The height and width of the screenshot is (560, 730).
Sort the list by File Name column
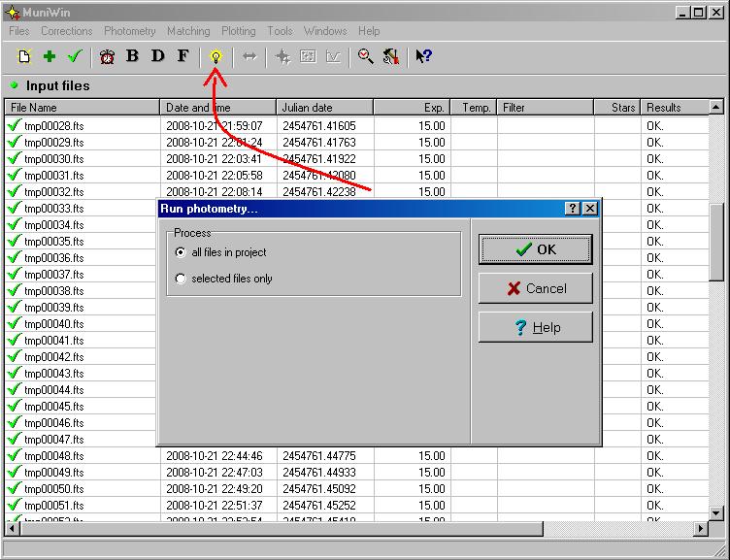83,108
